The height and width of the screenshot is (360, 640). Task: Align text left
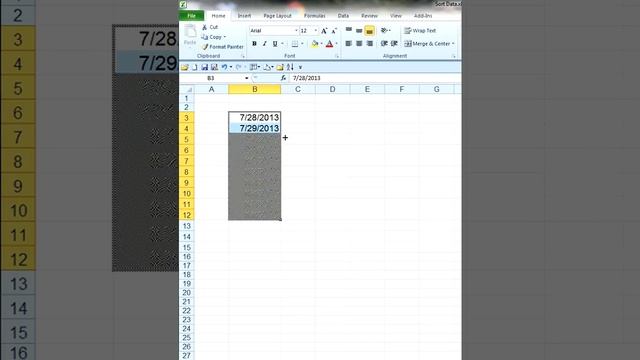click(349, 44)
